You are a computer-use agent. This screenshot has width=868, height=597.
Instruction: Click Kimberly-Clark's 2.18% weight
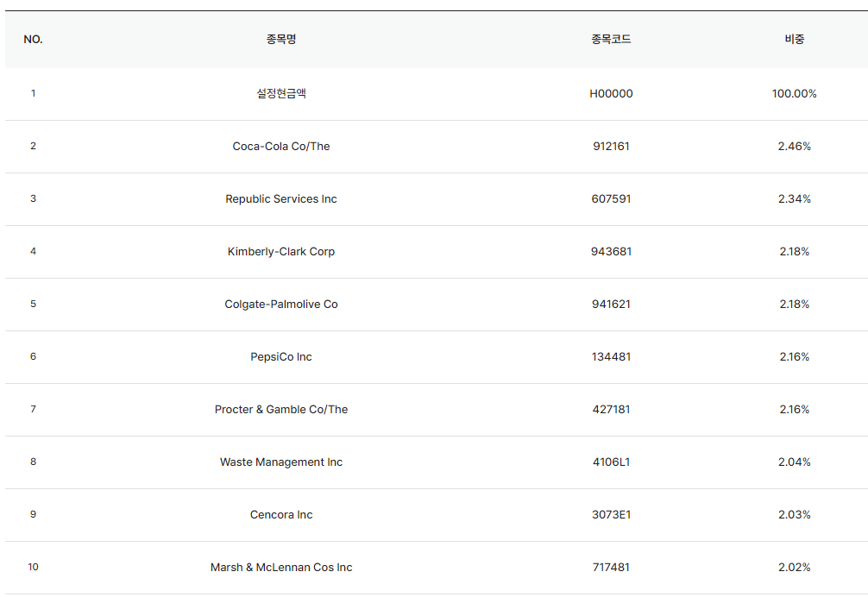pos(795,251)
